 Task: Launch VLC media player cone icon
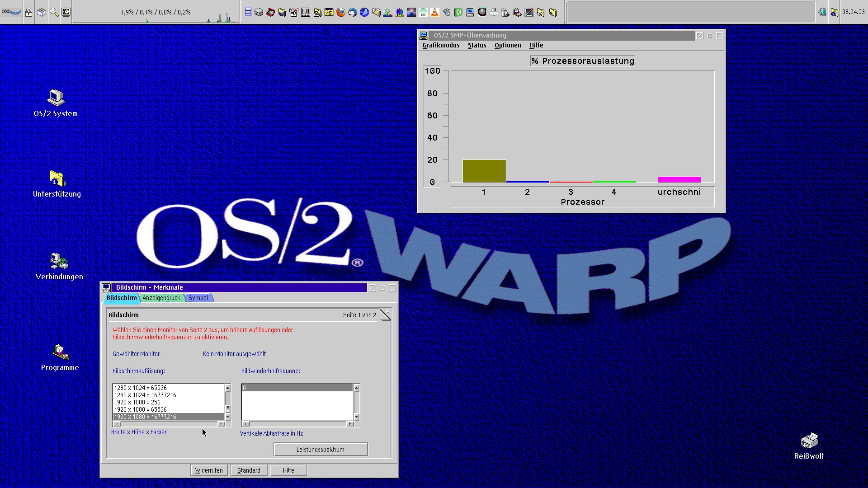pos(435,12)
